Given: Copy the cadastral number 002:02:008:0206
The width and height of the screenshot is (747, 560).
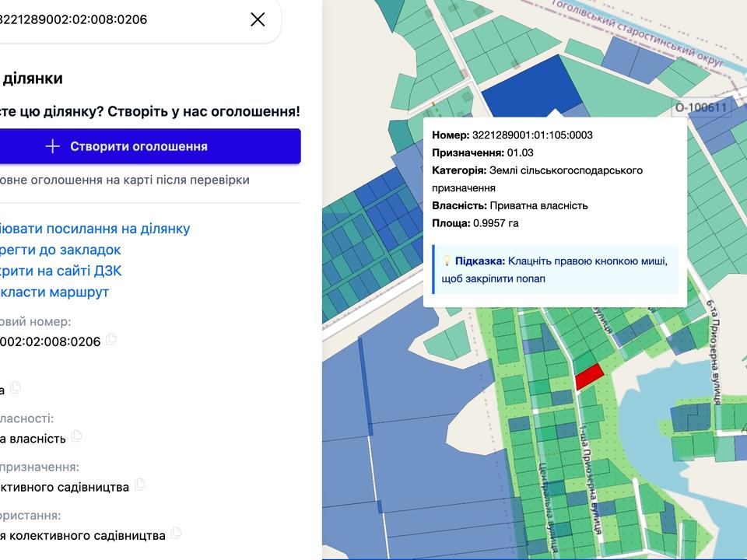Looking at the screenshot, I should tap(111, 339).
